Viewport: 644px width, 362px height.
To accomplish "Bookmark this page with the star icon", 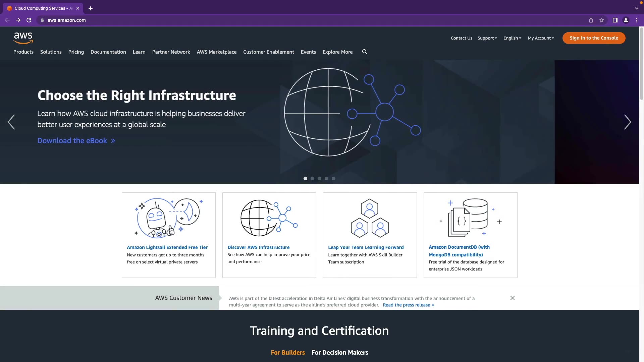I will point(602,20).
